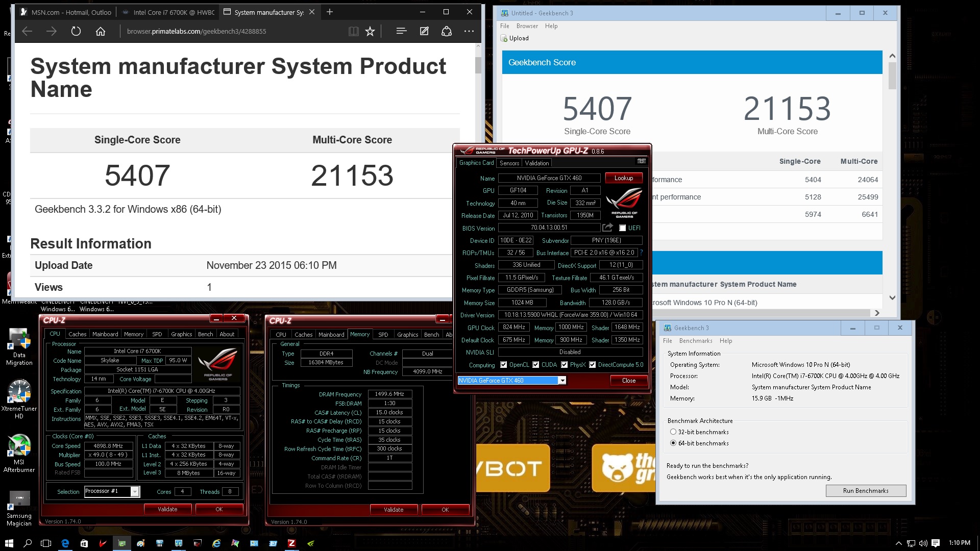Open the Action Center notifications icon
This screenshot has height=551, width=980.
[x=936, y=543]
